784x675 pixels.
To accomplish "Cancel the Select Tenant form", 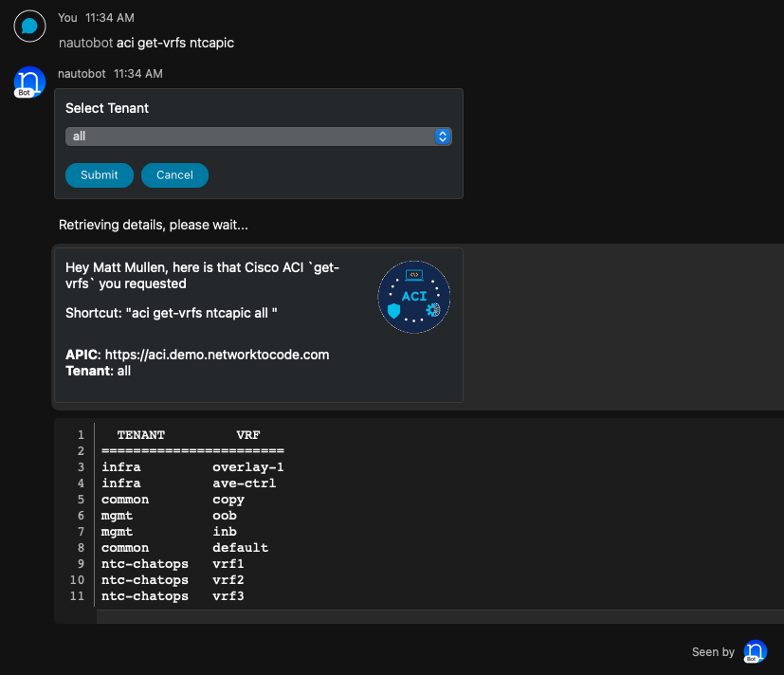I will [x=174, y=175].
